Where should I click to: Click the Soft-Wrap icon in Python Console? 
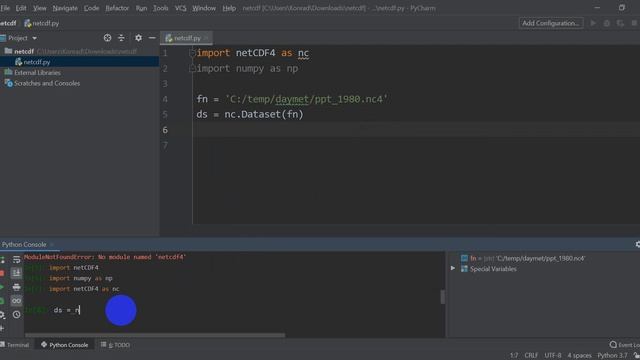coord(16,260)
